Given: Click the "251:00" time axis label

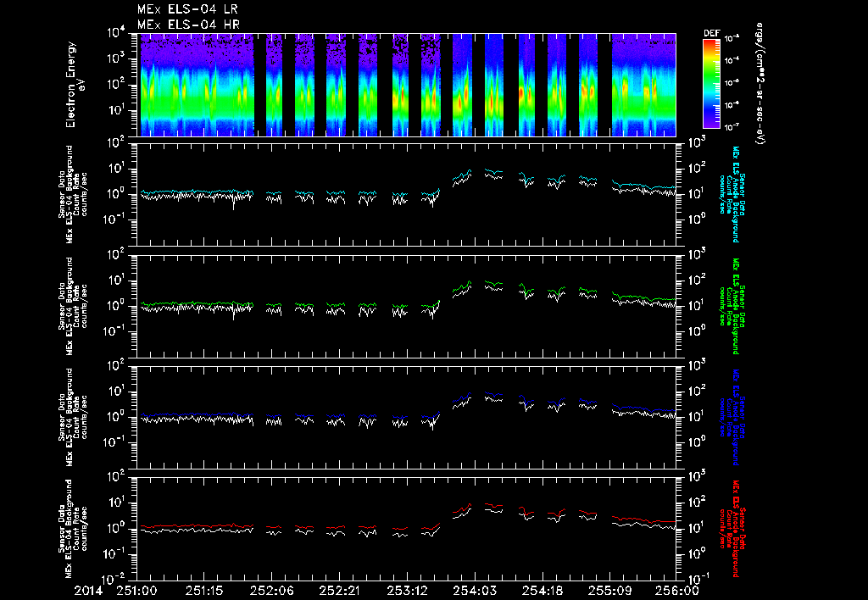Looking at the screenshot, I should pyautogui.click(x=136, y=591).
